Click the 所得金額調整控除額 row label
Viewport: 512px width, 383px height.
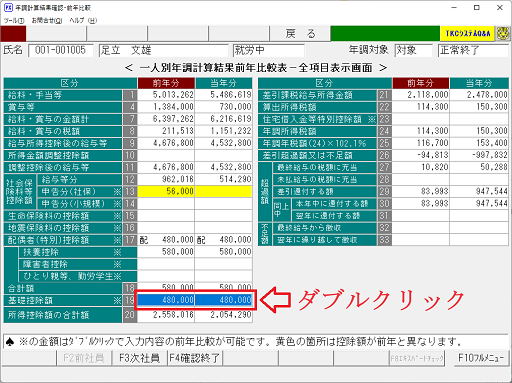coord(63,155)
